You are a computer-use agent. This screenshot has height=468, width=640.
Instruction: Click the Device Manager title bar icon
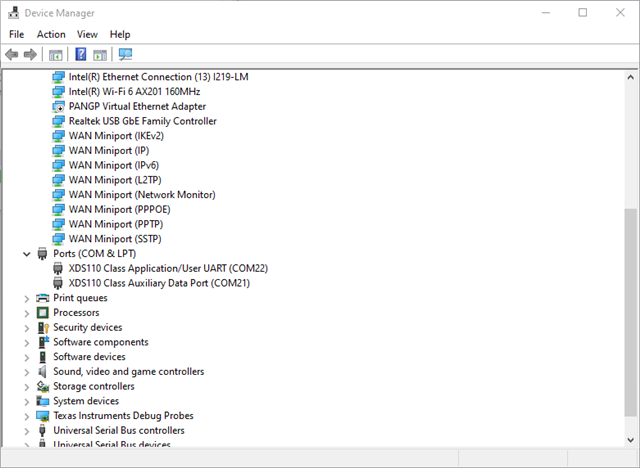pos(13,13)
